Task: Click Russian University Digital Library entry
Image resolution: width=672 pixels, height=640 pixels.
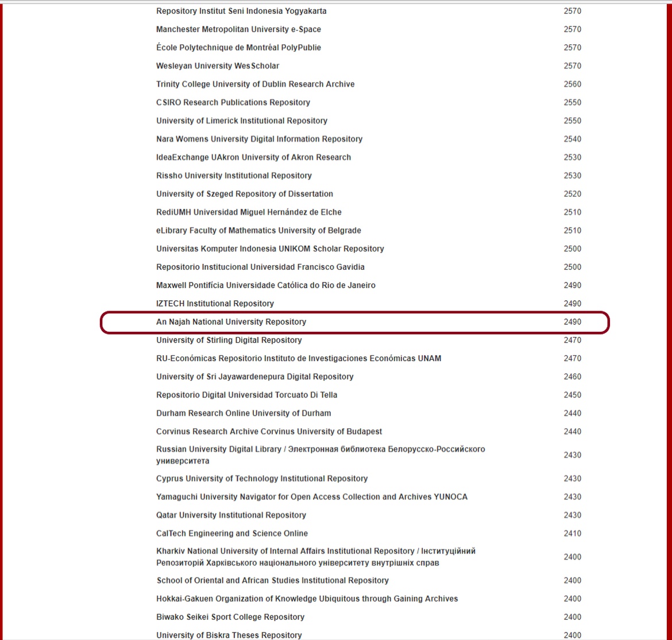Action: coord(320,455)
